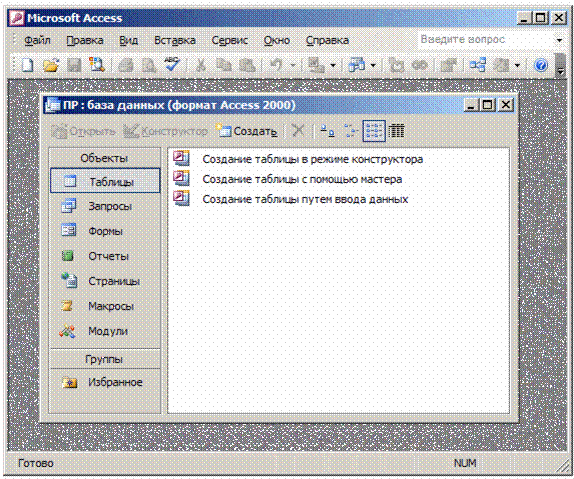The width and height of the screenshot is (574, 479).
Task: Open toolbar options at the toolbar's end
Action: click(x=560, y=66)
